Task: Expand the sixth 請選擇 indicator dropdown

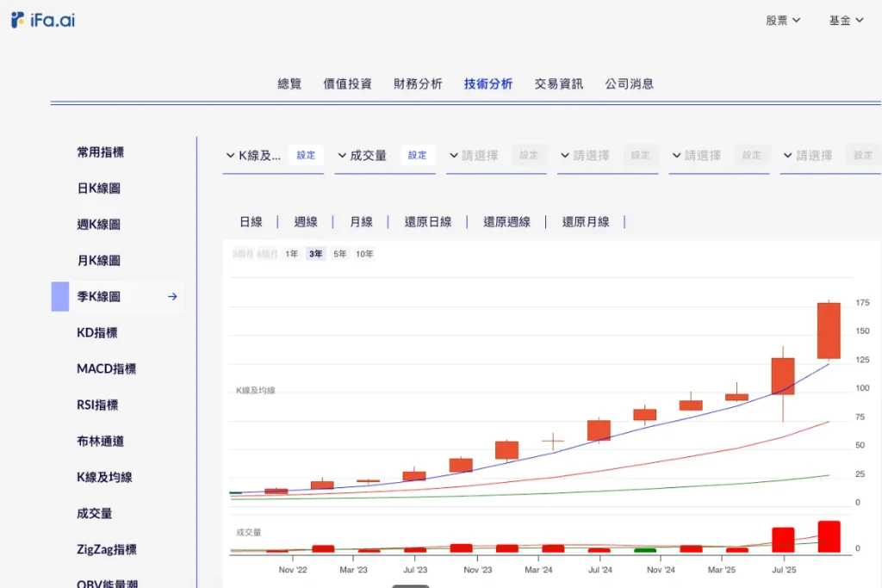Action: point(808,155)
